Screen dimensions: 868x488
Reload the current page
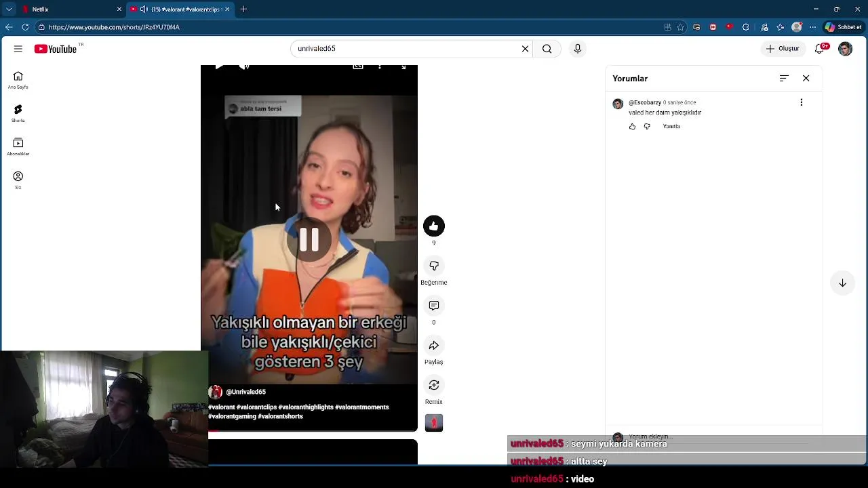pos(25,27)
